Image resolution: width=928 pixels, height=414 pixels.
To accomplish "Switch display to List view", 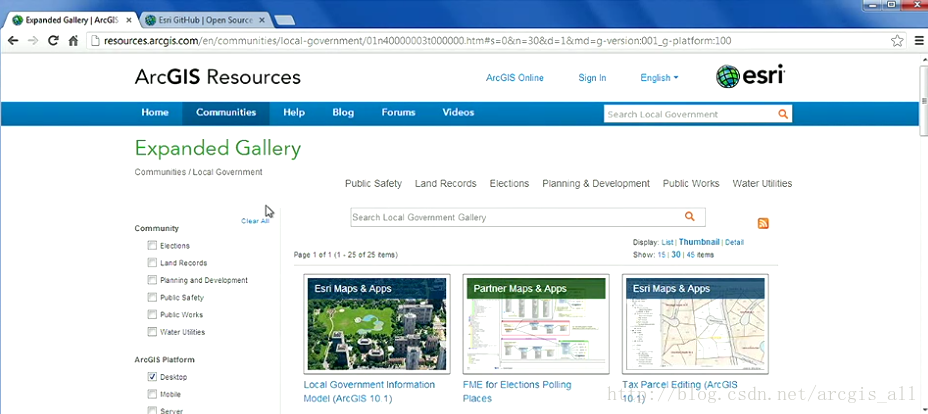I will click(x=667, y=242).
